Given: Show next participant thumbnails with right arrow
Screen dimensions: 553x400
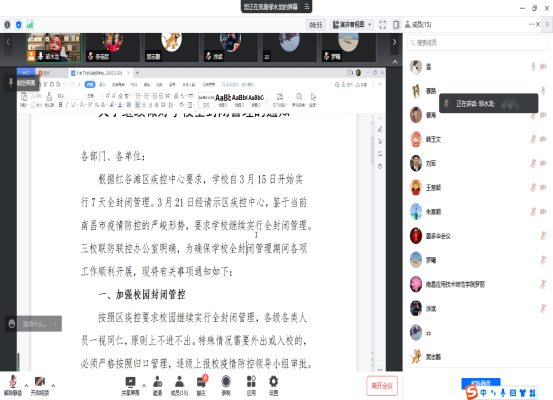Looking at the screenshot, I should click(394, 42).
